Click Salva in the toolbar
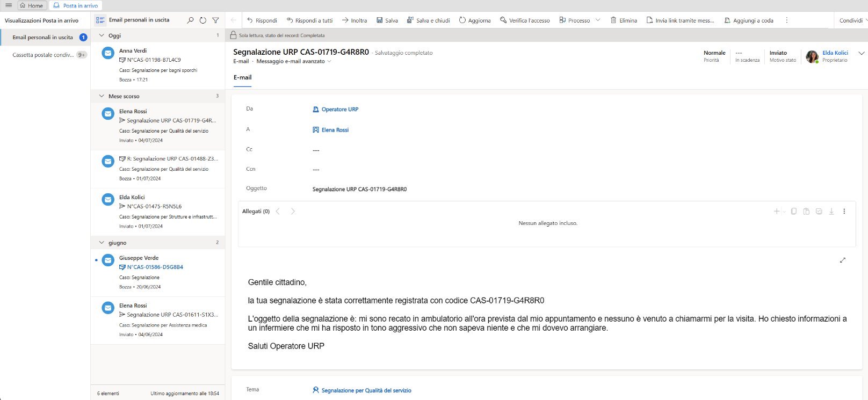 [x=387, y=20]
